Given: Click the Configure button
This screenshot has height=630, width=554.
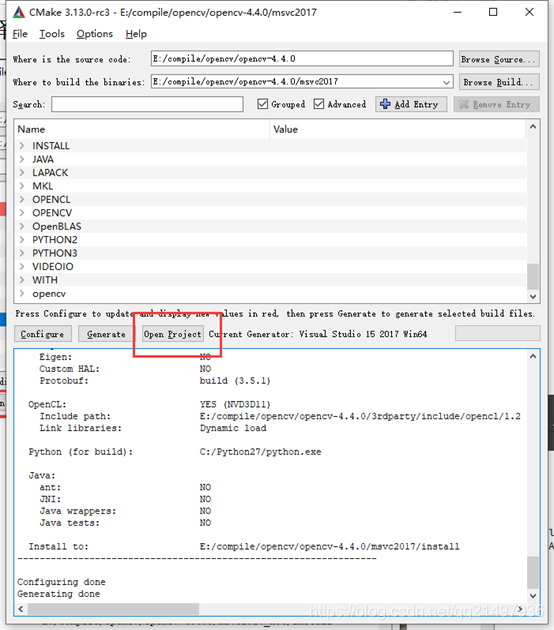Looking at the screenshot, I should 43,334.
